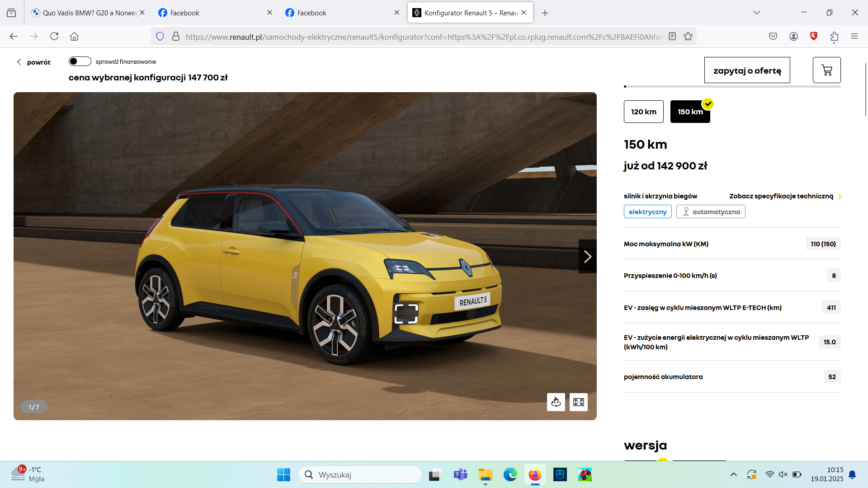Select the elektryczny engine chip

coord(647,211)
